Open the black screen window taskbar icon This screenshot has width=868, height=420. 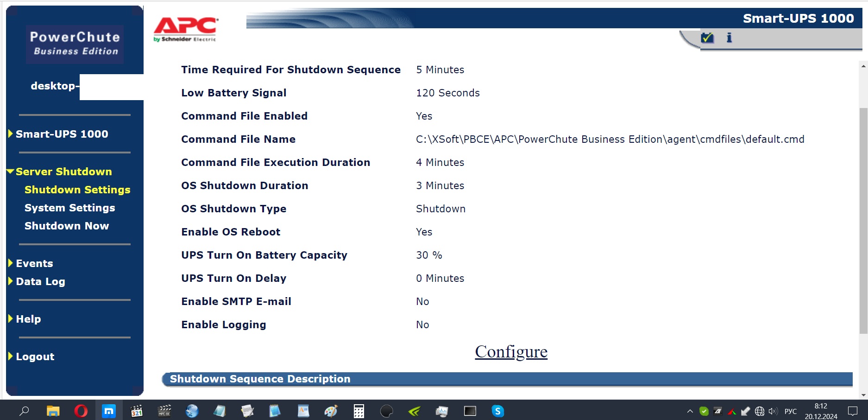(470, 411)
